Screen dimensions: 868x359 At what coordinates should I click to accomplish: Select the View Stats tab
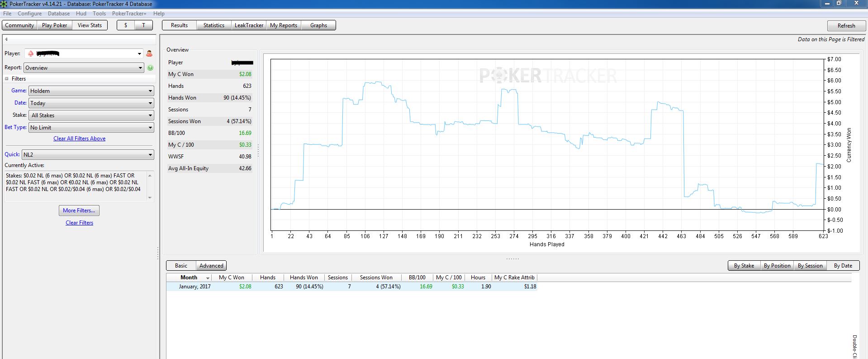point(90,25)
